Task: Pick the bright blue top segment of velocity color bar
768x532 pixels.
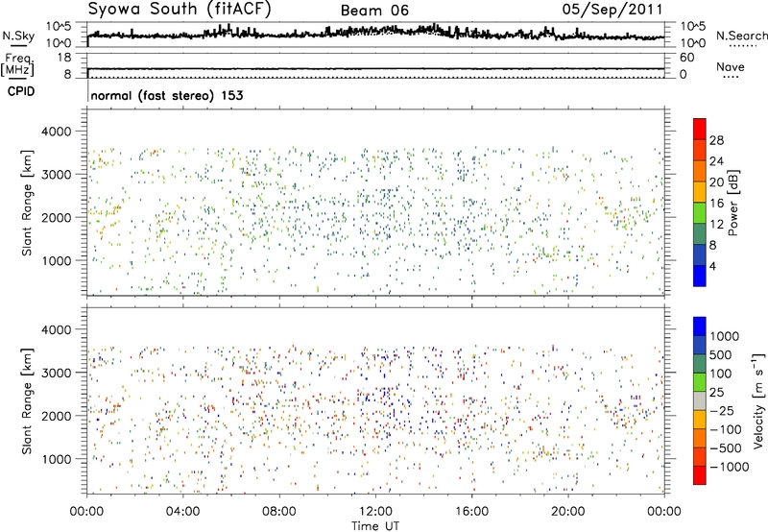Action: [x=700, y=326]
